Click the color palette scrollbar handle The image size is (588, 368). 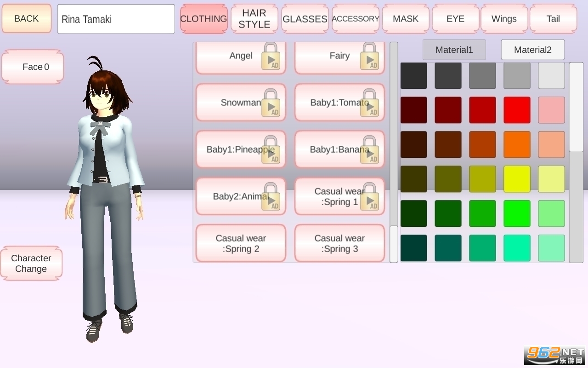576,107
